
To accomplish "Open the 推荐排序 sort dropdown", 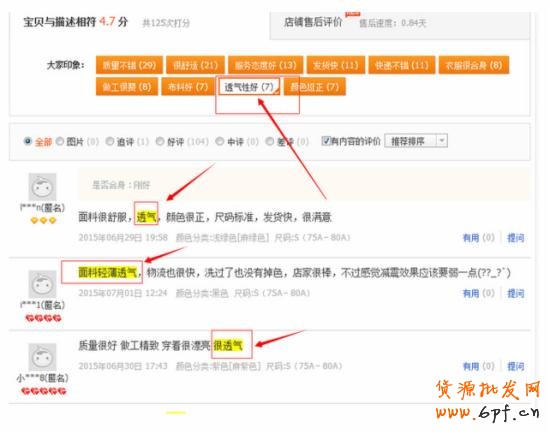I will click(416, 141).
